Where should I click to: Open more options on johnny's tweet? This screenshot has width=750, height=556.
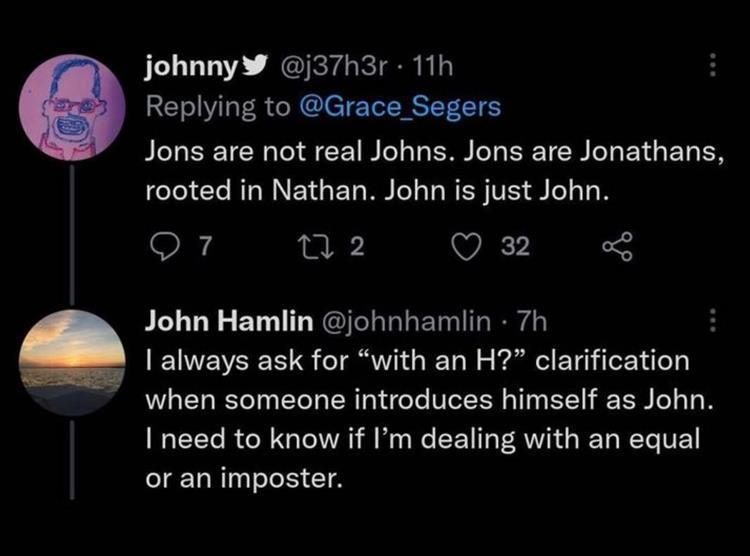pos(711,66)
